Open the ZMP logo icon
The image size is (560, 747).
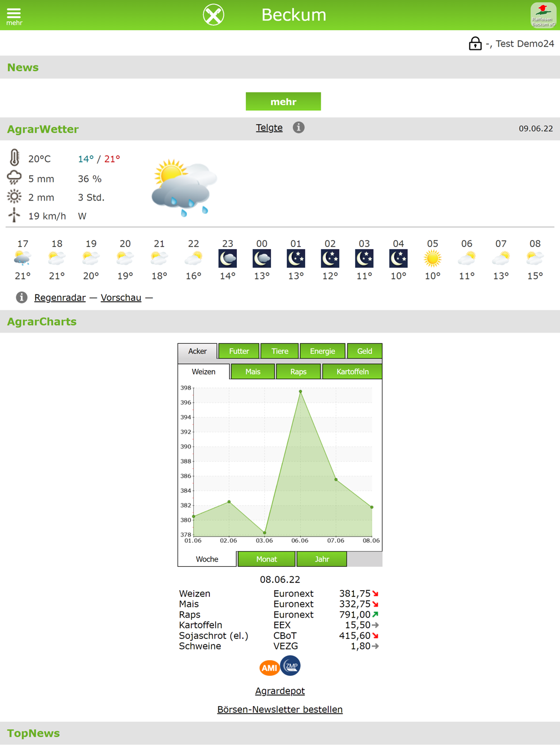[x=291, y=666]
